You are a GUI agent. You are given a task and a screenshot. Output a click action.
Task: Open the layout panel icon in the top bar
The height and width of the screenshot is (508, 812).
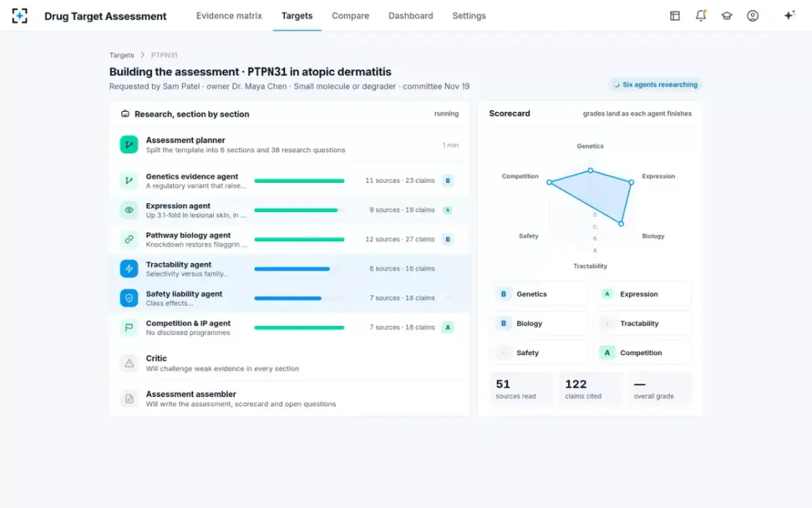pos(675,16)
